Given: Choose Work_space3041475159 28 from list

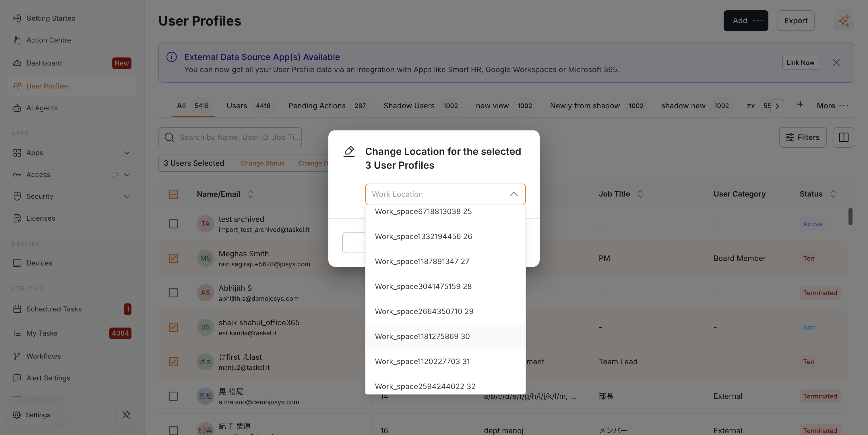Looking at the screenshot, I should (x=445, y=286).
